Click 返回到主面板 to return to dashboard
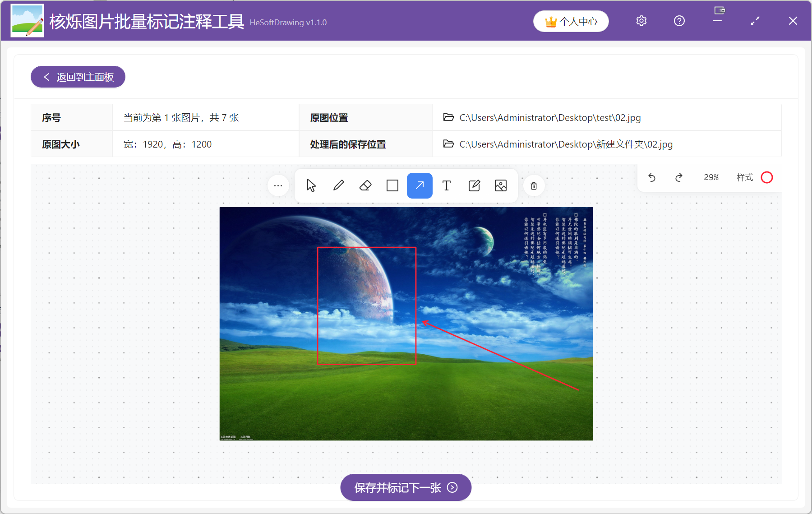812x514 pixels. (78, 77)
